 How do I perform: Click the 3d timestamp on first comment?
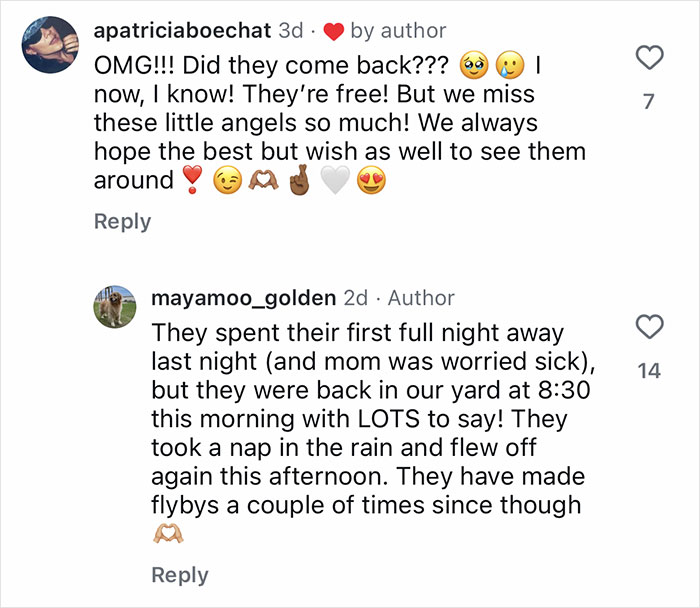pyautogui.click(x=290, y=31)
